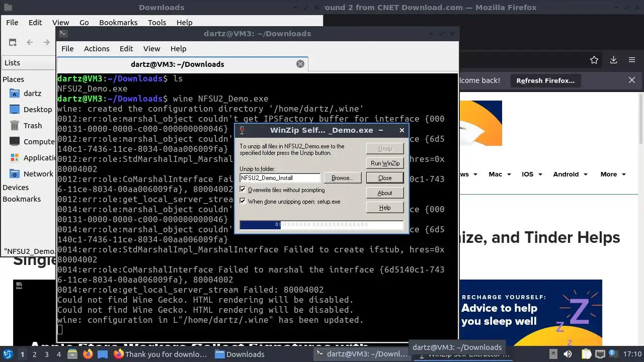
Task: Click the terminal window title icon
Action: [63, 34]
